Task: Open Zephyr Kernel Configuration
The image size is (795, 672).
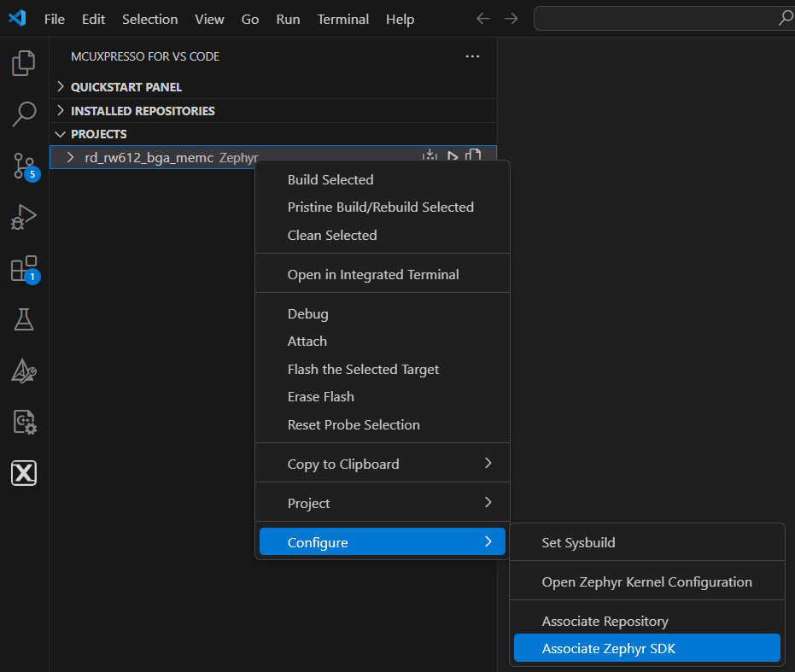Action: coord(645,581)
